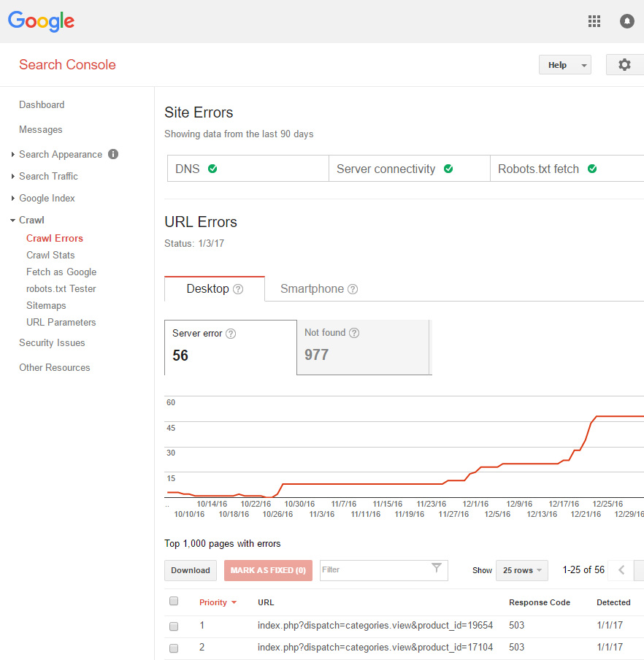Click the Google logo
This screenshot has width=644, height=660.
click(x=41, y=21)
